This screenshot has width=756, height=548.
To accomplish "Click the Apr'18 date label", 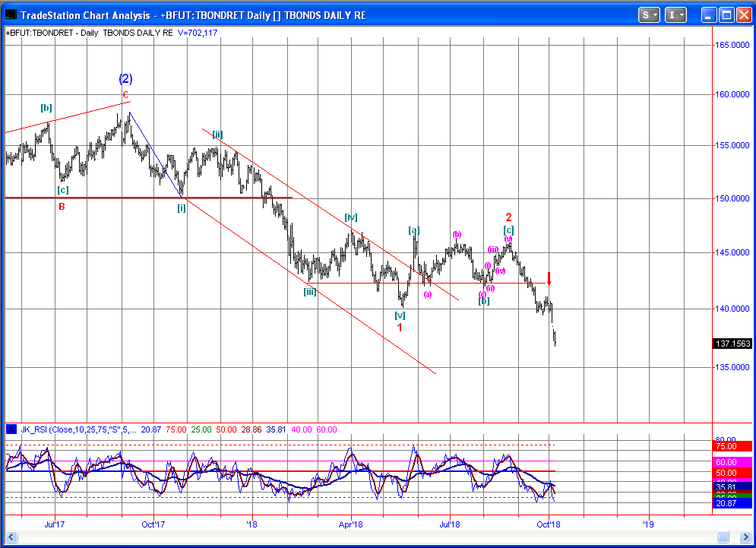I will [351, 524].
